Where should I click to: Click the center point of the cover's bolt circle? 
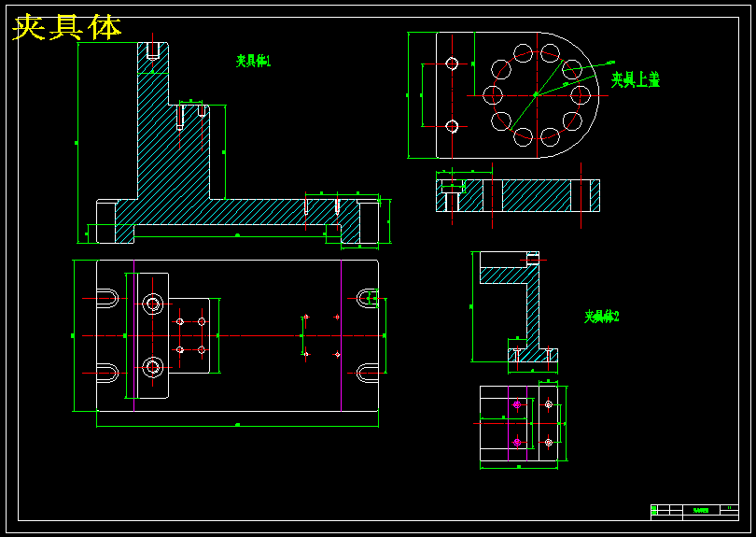tap(537, 95)
